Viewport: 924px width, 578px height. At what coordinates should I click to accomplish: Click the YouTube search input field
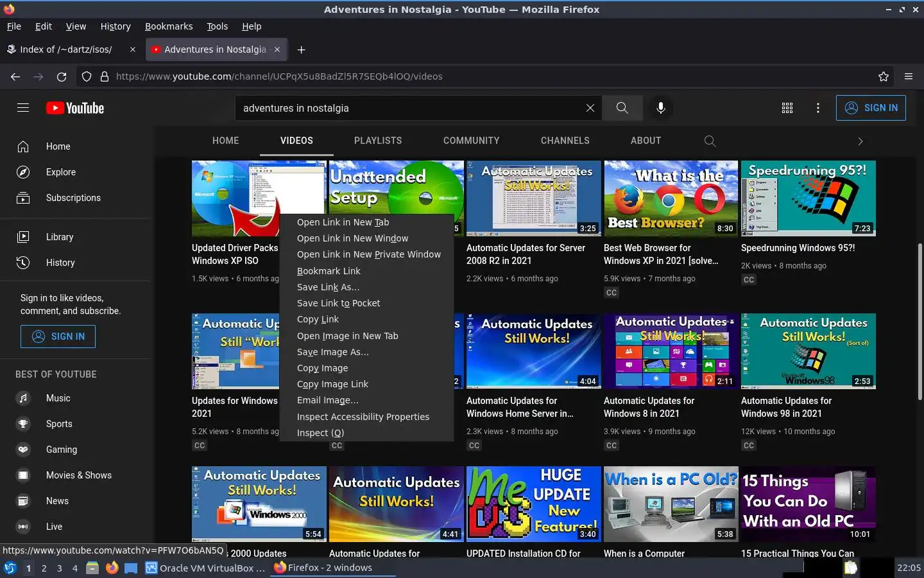click(411, 108)
